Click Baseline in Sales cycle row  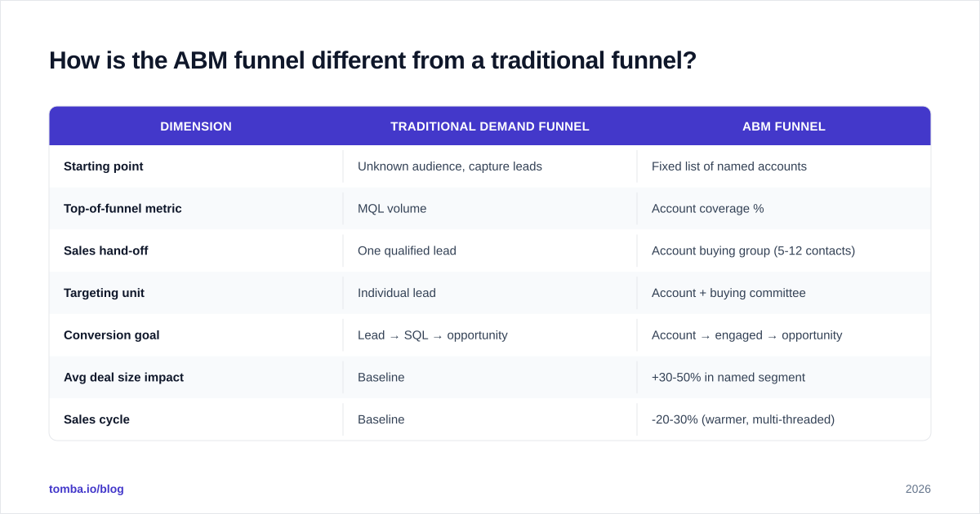(381, 420)
